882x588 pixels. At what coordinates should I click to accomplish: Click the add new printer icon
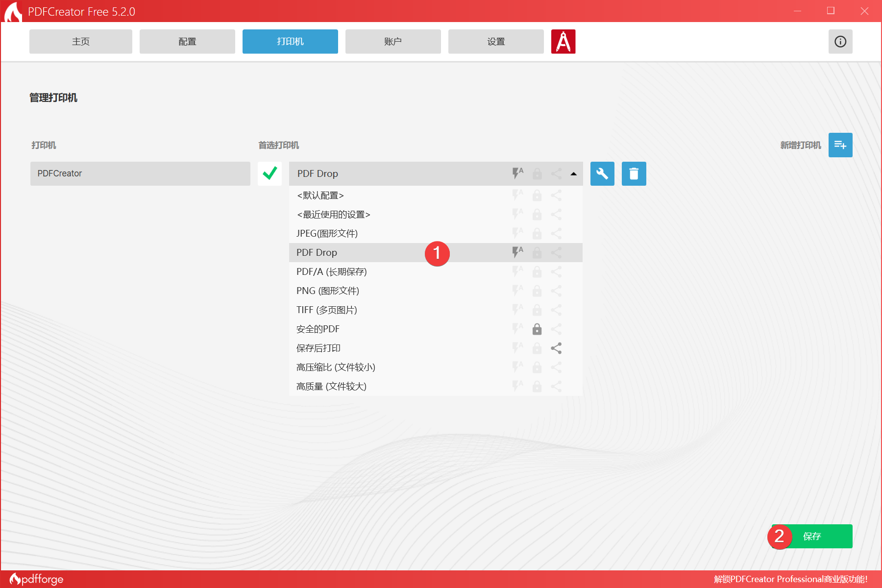click(840, 145)
